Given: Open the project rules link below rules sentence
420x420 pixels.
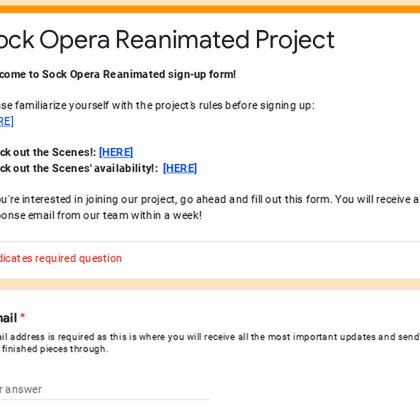Looking at the screenshot, I should (x=7, y=121).
